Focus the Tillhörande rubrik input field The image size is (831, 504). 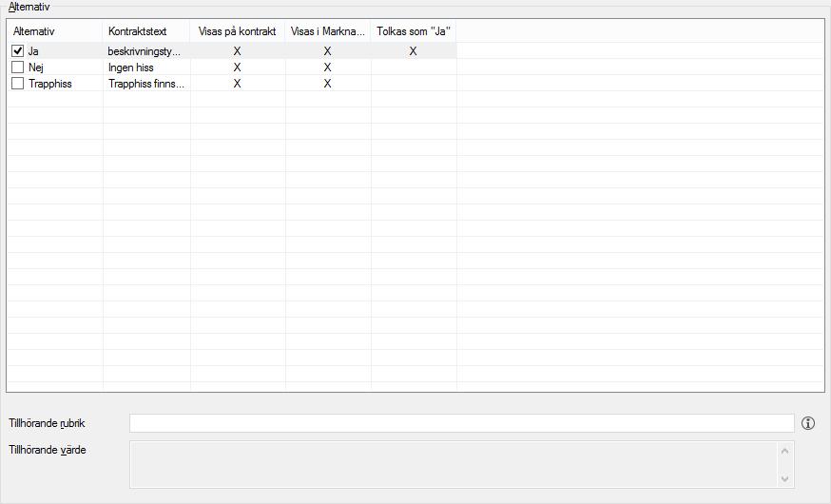coord(461,423)
